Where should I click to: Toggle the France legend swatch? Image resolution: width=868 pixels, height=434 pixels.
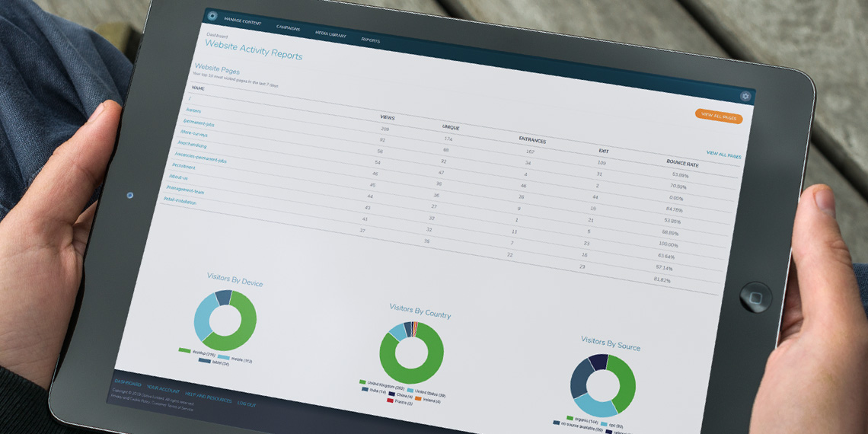[389, 401]
